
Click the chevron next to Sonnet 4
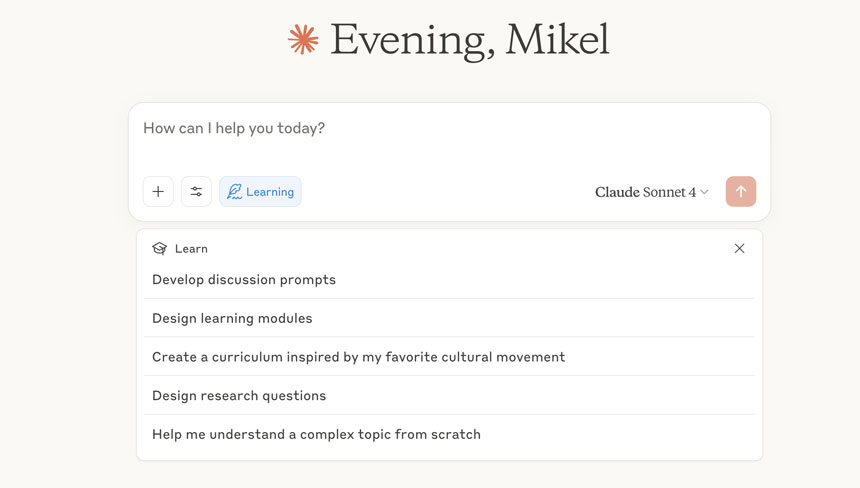(x=704, y=192)
